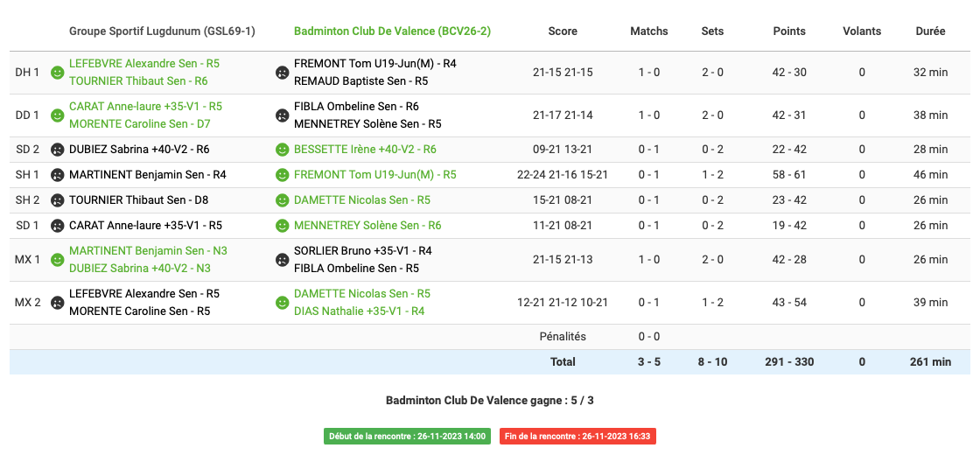The width and height of the screenshot is (980, 455).
Task: Select the Points column header
Action: point(789,31)
